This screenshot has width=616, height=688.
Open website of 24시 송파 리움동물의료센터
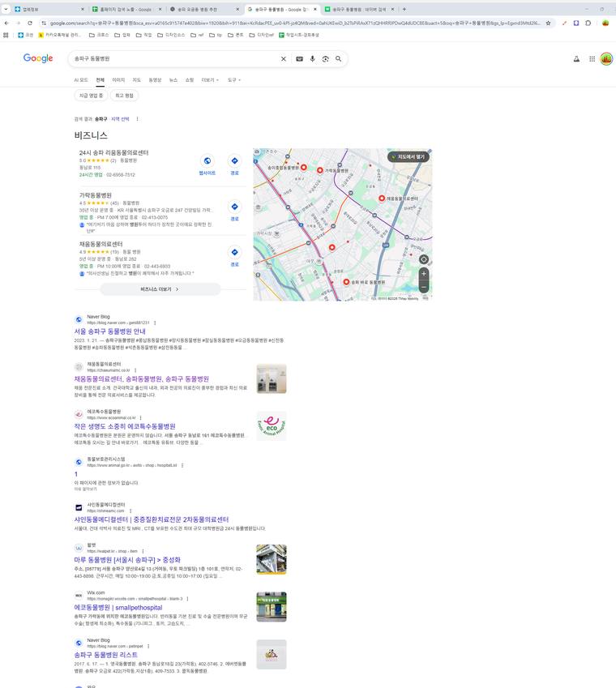pyautogui.click(x=207, y=165)
